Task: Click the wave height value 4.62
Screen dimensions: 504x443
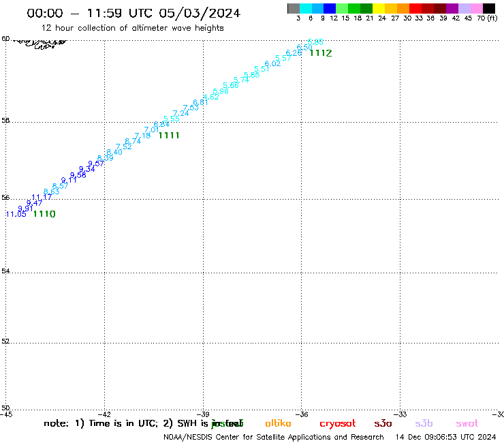Action: [211, 97]
